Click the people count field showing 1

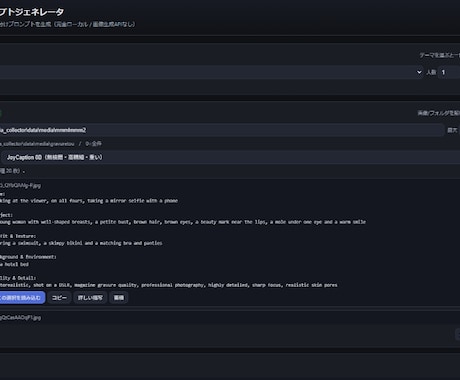(x=449, y=72)
